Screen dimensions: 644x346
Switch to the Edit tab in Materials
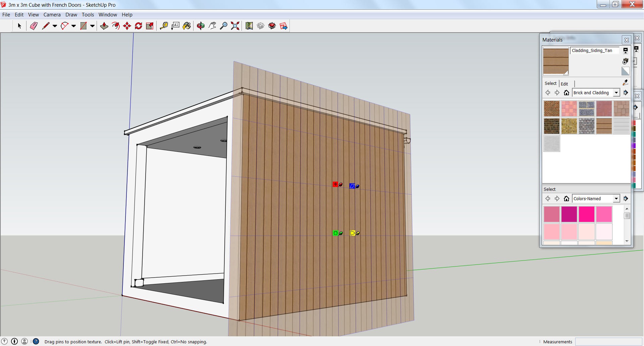(x=565, y=84)
